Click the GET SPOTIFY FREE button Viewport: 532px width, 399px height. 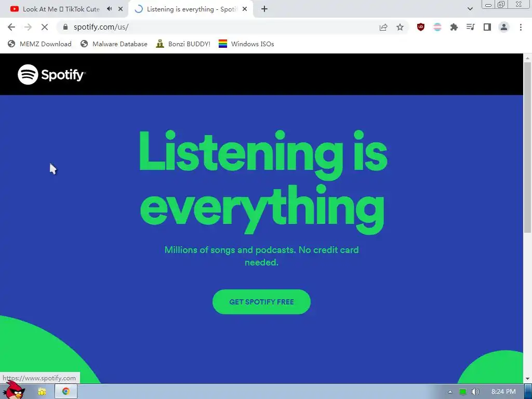point(261,302)
